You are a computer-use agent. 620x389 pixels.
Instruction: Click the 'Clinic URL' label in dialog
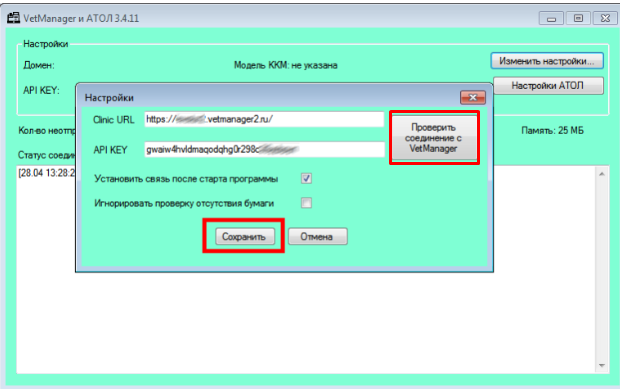pos(114,120)
